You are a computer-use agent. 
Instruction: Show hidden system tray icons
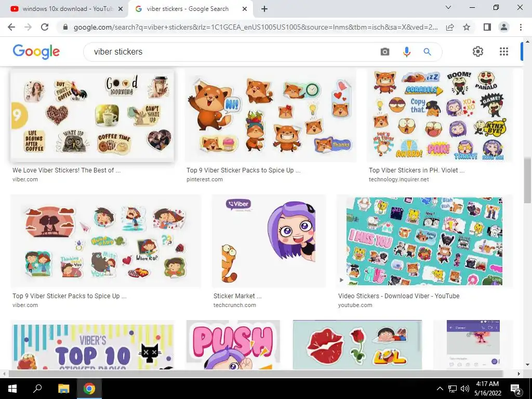tap(440, 389)
